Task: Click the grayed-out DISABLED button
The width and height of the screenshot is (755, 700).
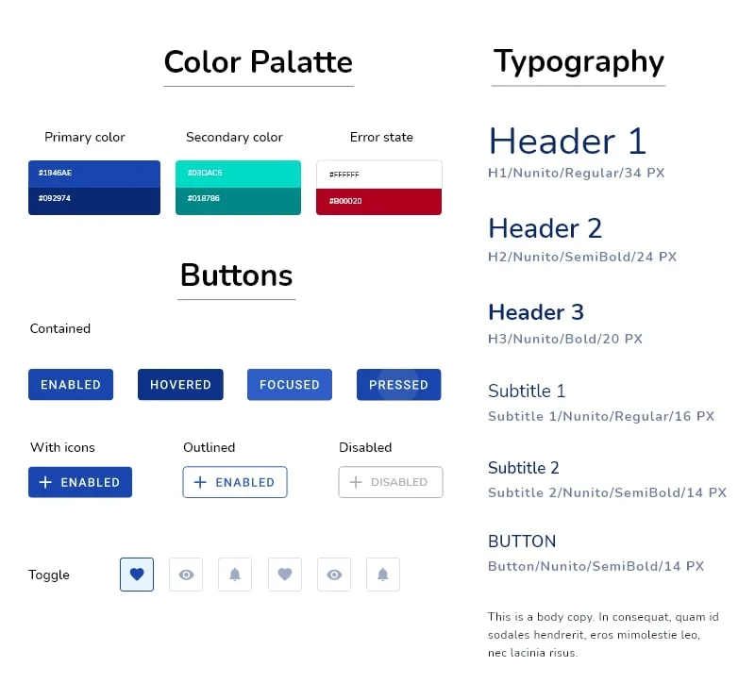Action: click(x=390, y=482)
